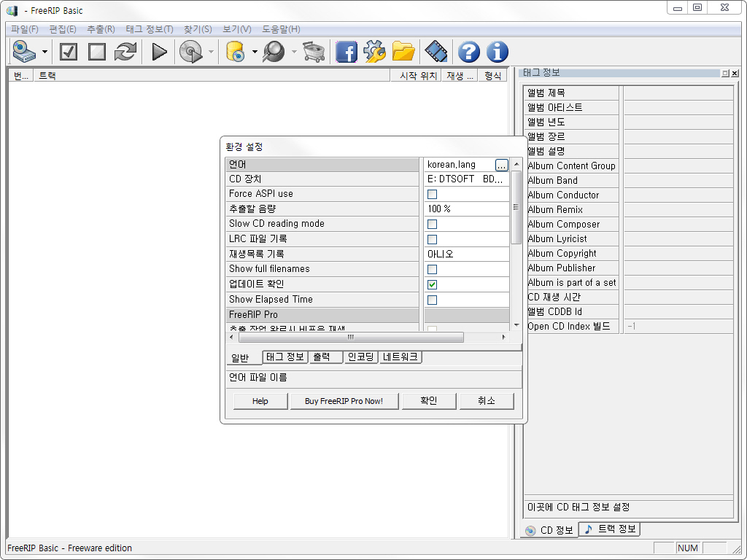
Task: Switch to the 일반 settings tab
Action: click(x=244, y=357)
